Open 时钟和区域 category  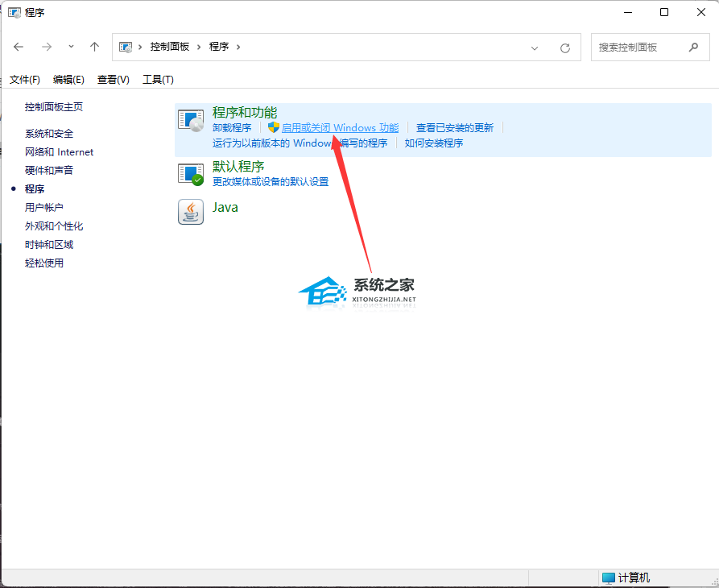click(x=49, y=245)
